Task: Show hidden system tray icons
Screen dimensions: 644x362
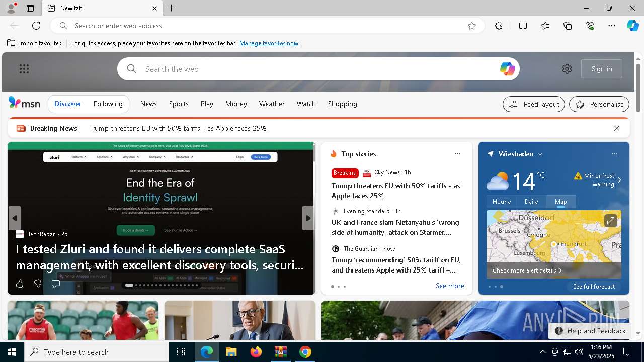Action: [542, 352]
